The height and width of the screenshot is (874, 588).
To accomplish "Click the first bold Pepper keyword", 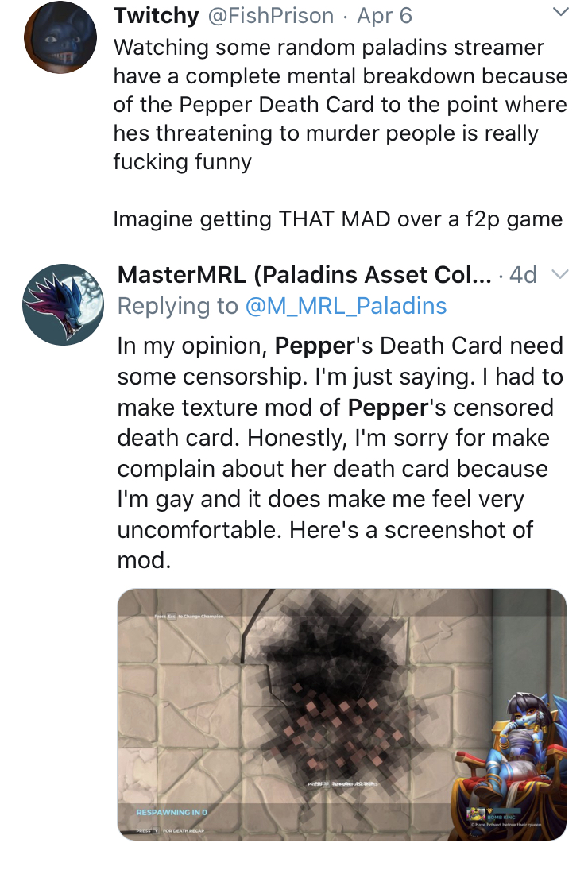I will (315, 346).
